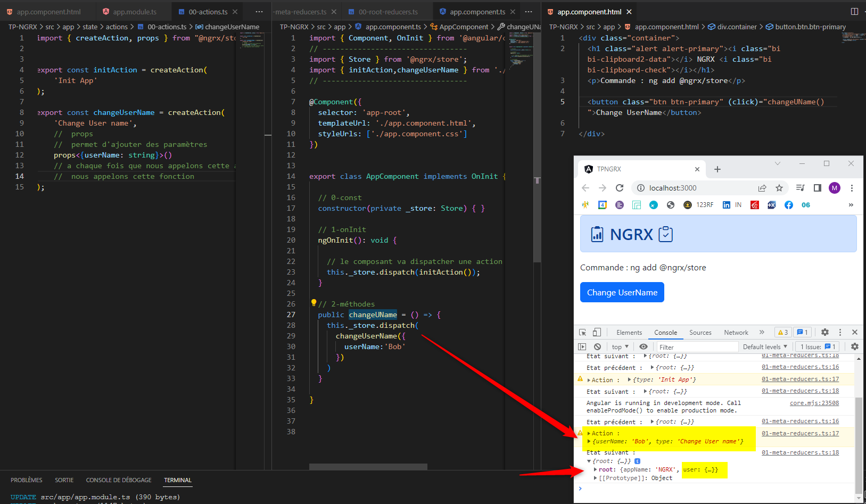Open the CONSOLE DE DÉBOGAGE panel tab
Image resolution: width=866 pixels, height=504 pixels.
[119, 480]
